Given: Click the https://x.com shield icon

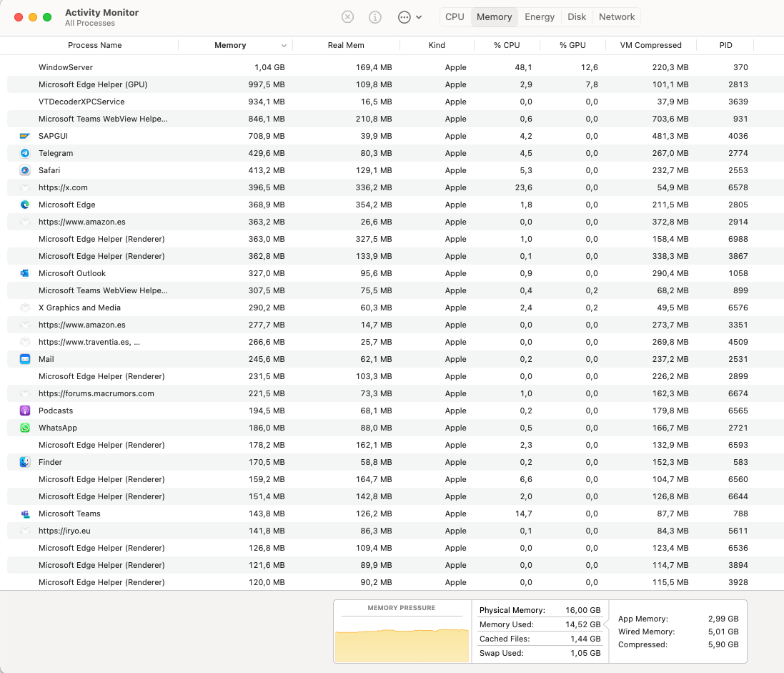Looking at the screenshot, I should pyautogui.click(x=25, y=187).
